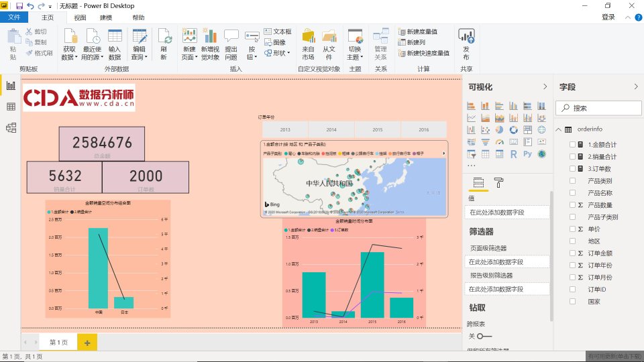Select pie chart visual
This screenshot has height=362, width=644.
click(x=499, y=130)
